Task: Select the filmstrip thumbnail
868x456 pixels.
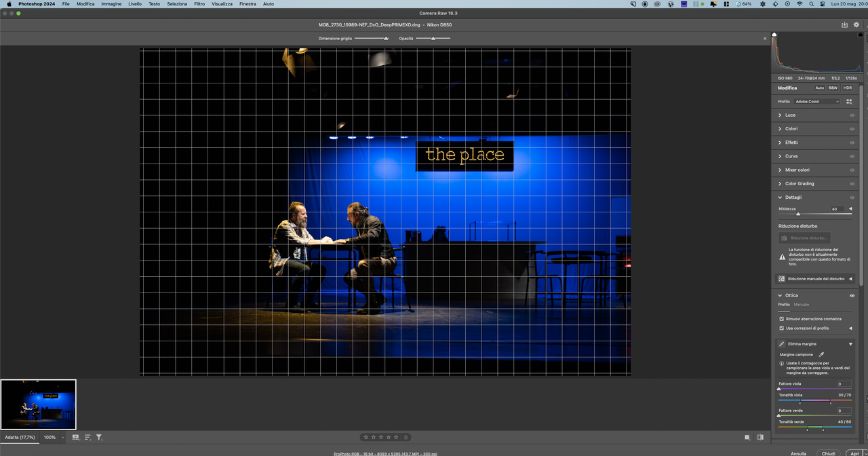Action: (39, 404)
